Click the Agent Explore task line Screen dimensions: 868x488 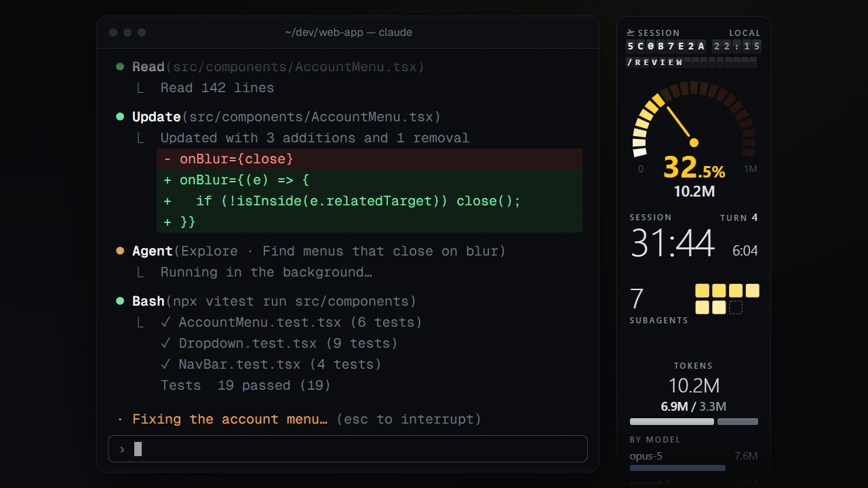(x=319, y=251)
